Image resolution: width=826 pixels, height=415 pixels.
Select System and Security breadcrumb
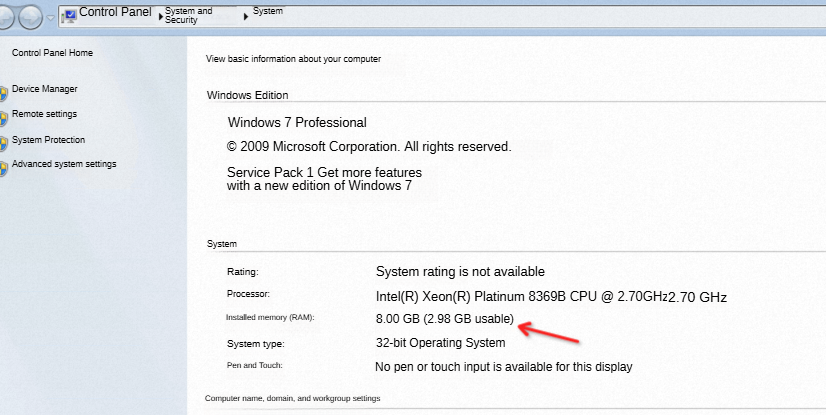coord(189,15)
